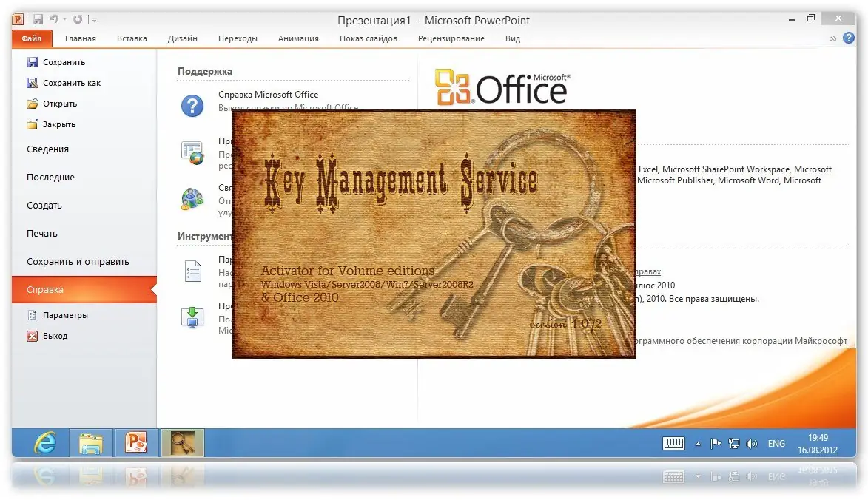Choose Сохранить как in backstage menu

click(72, 83)
